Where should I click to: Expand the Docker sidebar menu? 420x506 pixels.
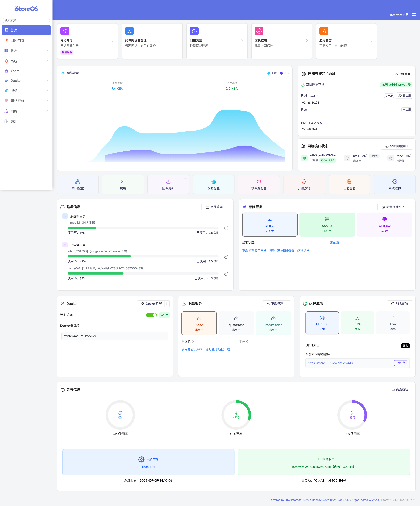pyautogui.click(x=26, y=80)
